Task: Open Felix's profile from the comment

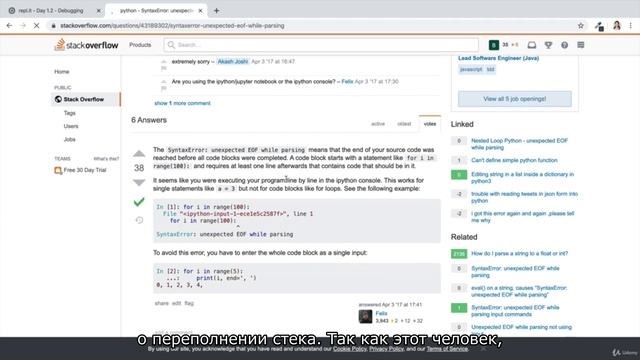Action: click(x=347, y=82)
